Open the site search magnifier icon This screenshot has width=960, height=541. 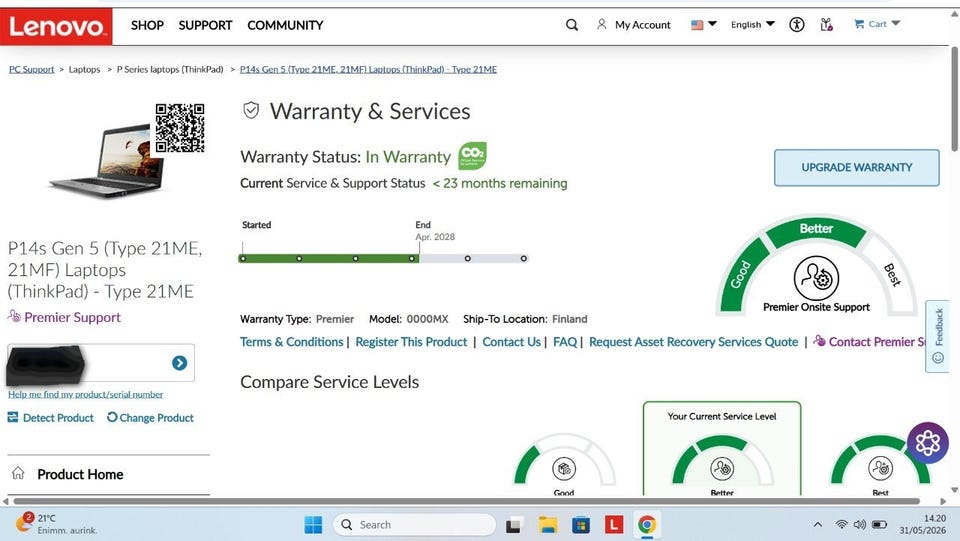coord(572,25)
